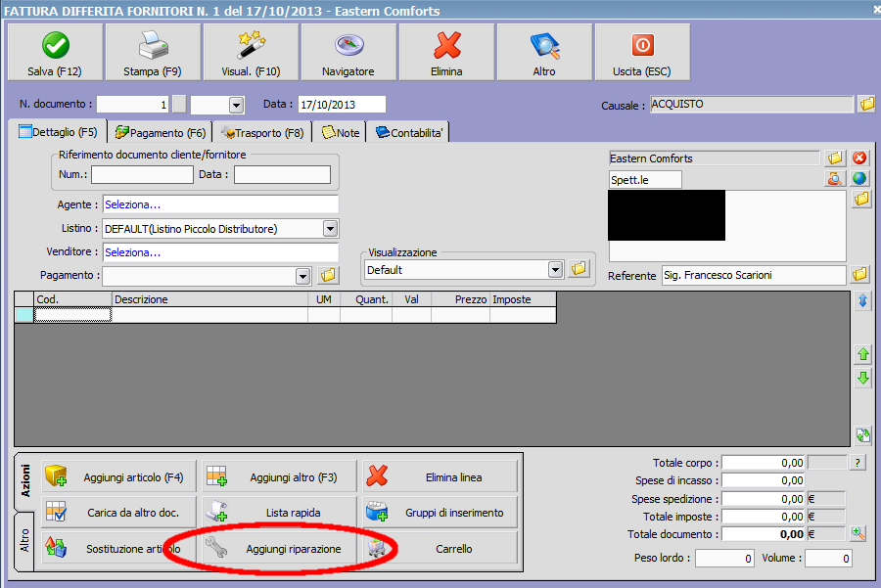The image size is (881, 588).
Task: Open the Pagamento (F6) tab
Action: (x=161, y=133)
